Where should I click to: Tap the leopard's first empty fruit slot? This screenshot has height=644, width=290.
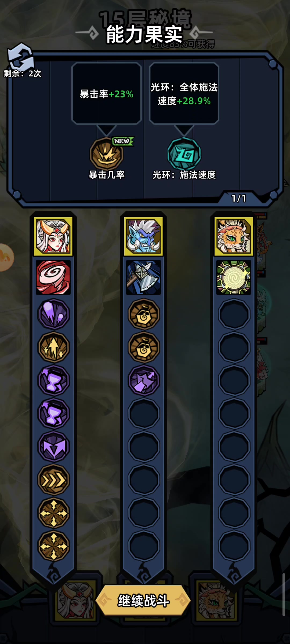tap(234, 314)
